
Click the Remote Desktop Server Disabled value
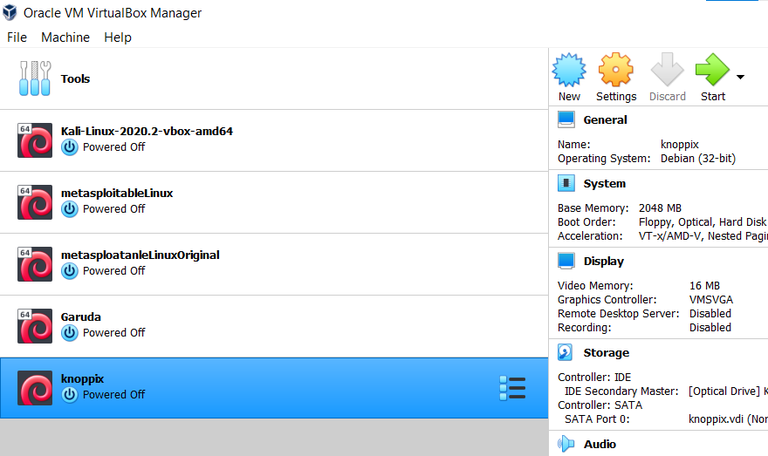[710, 313]
